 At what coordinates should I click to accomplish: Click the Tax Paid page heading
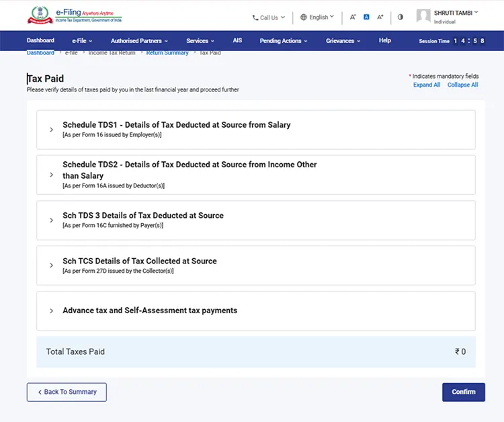(x=45, y=79)
